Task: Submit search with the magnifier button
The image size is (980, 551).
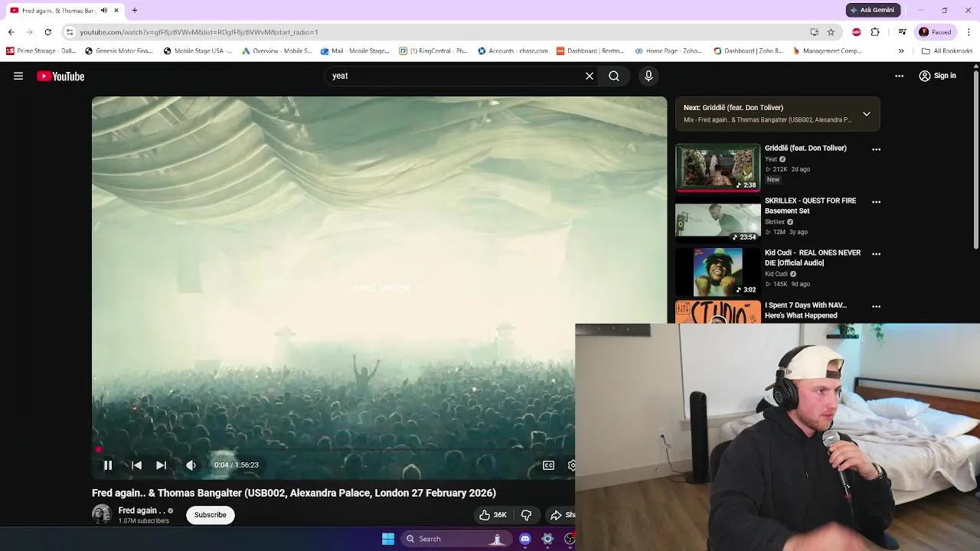Action: 614,76
